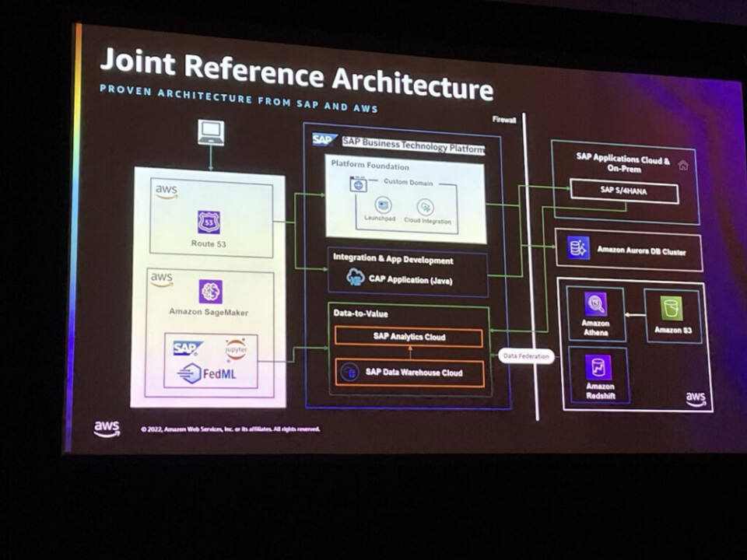Click the aws logo in the Route 53 box
The width and height of the screenshot is (747, 560).
click(x=167, y=191)
